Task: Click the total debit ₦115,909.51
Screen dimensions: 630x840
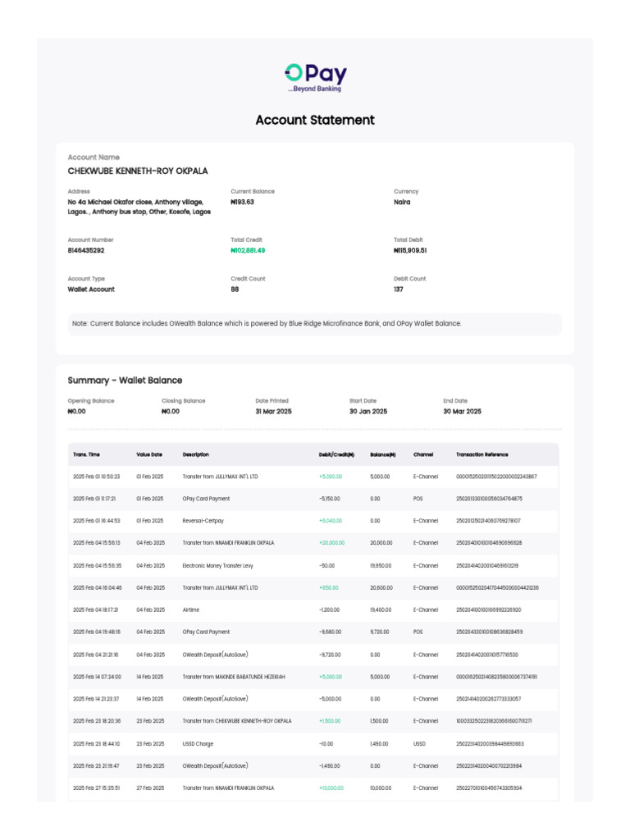Action: click(410, 250)
